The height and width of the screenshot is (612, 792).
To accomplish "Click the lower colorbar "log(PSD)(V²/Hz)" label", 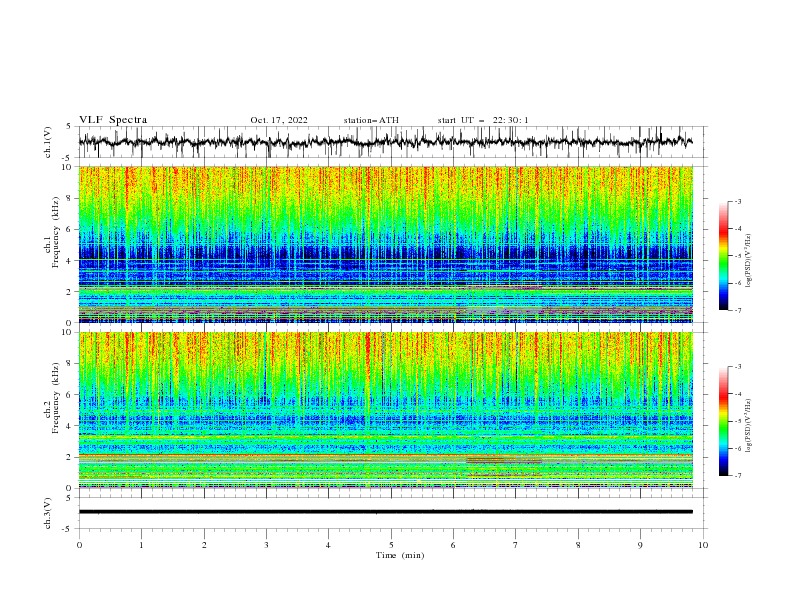I will coord(748,426).
